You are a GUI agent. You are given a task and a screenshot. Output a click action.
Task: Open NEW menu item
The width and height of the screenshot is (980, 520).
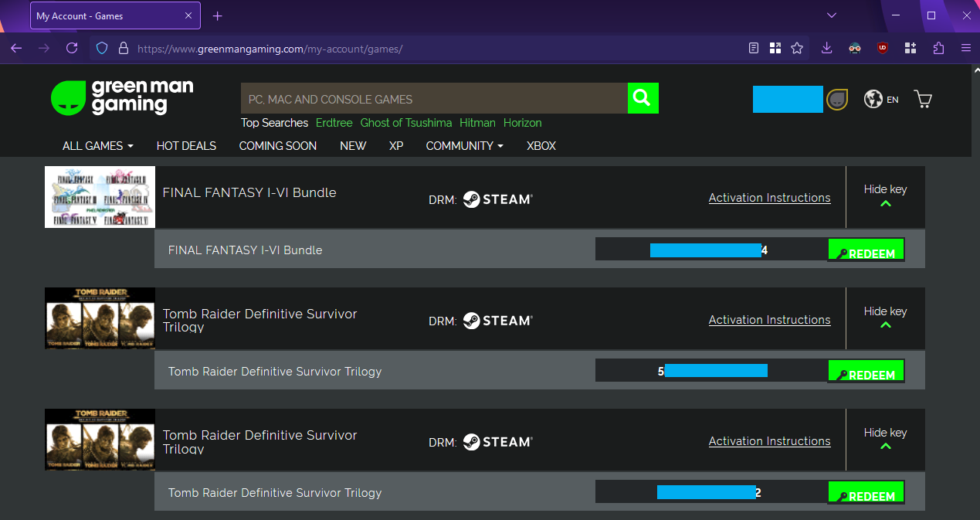(x=353, y=145)
